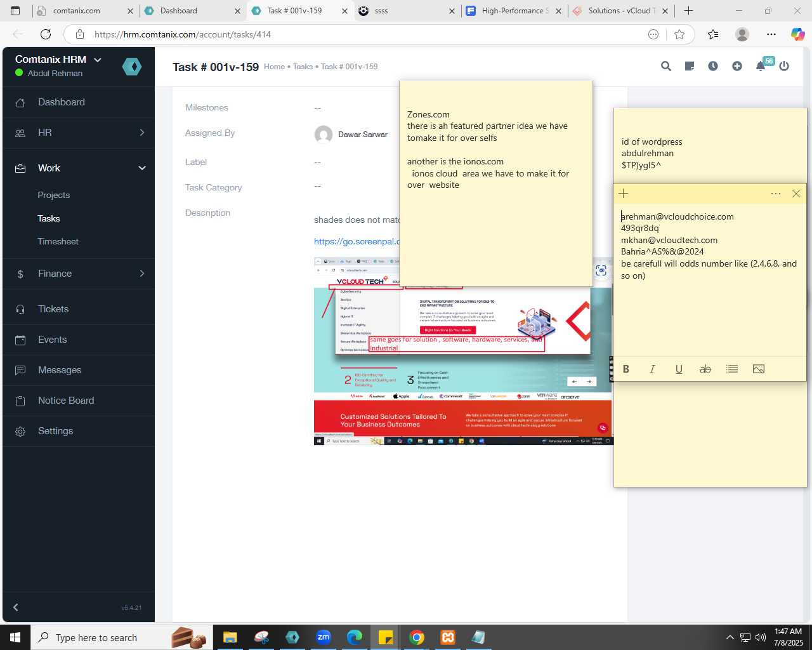812x650 pixels.
Task: Show hidden system tray icons
Action: 730,637
